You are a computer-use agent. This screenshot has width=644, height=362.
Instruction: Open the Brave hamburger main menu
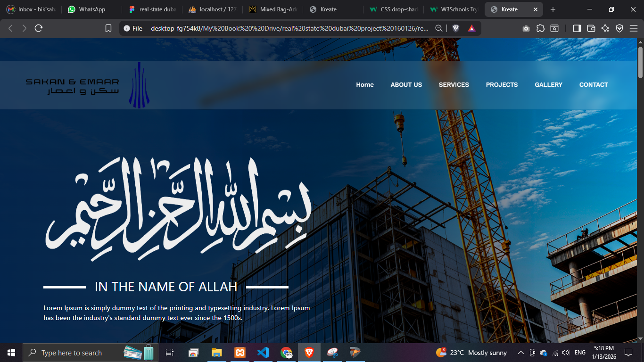click(633, 28)
